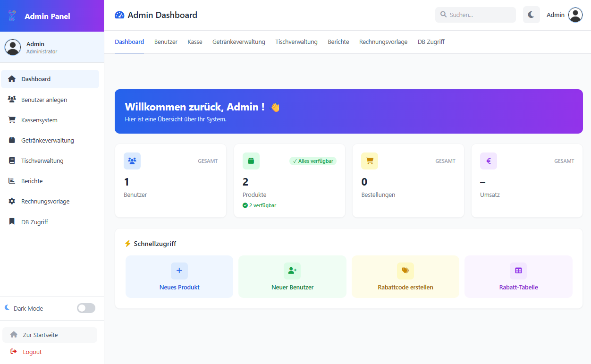Open the Rechnungsvorlage tab

tap(383, 42)
